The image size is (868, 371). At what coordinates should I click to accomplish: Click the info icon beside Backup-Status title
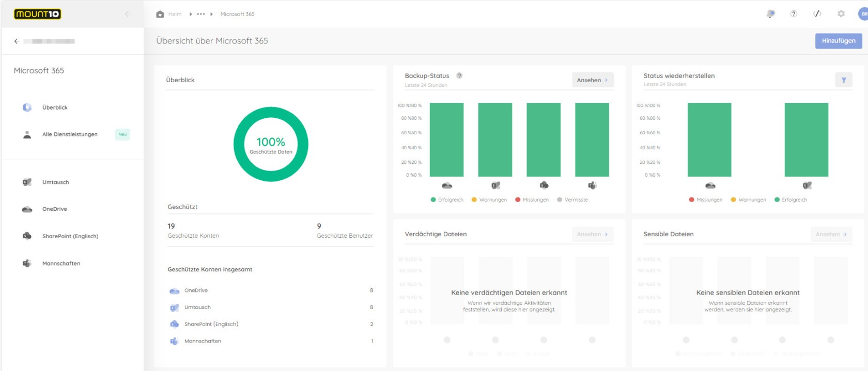pyautogui.click(x=459, y=75)
